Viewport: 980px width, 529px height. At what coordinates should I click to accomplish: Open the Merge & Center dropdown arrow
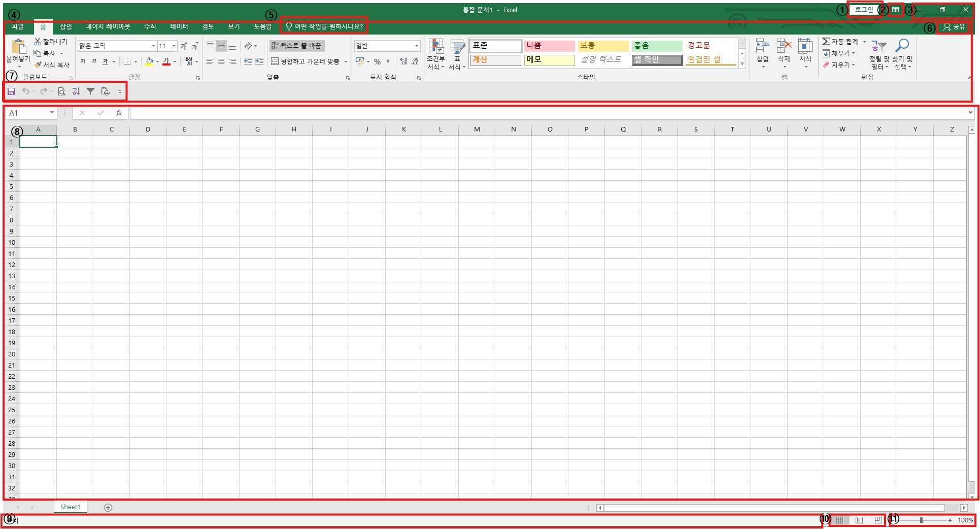(x=346, y=61)
